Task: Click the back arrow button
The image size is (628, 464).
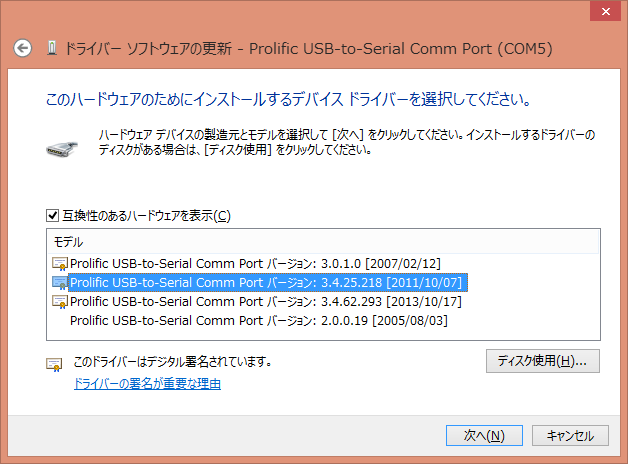Action: (x=24, y=48)
